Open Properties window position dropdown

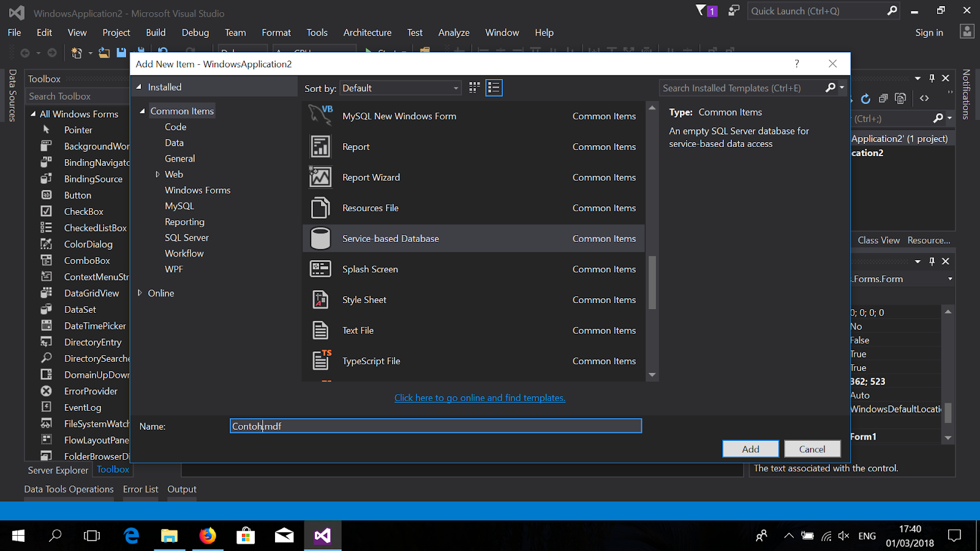tap(918, 261)
